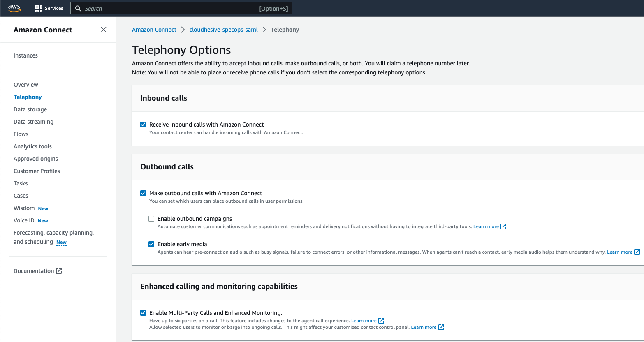Close the Amazon Connect sidebar panel
The height and width of the screenshot is (342, 644).
[104, 30]
